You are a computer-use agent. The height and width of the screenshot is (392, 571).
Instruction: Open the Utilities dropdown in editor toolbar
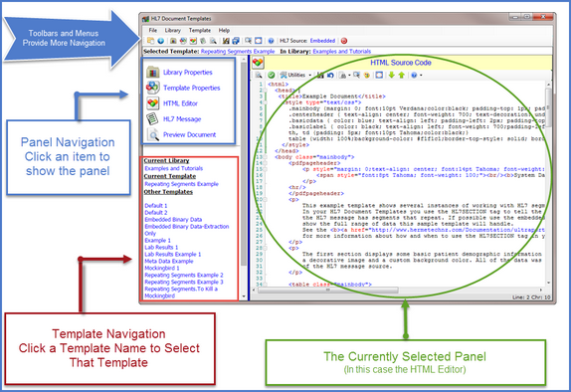tap(295, 75)
